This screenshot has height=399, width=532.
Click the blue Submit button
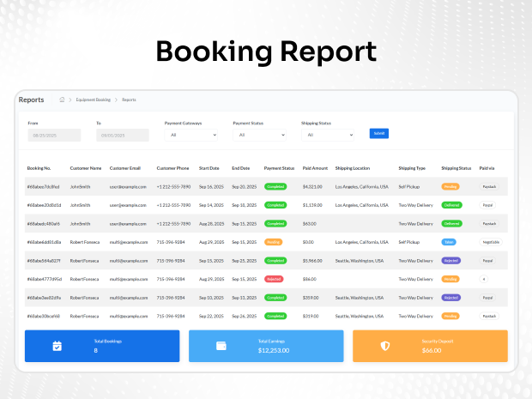(379, 133)
